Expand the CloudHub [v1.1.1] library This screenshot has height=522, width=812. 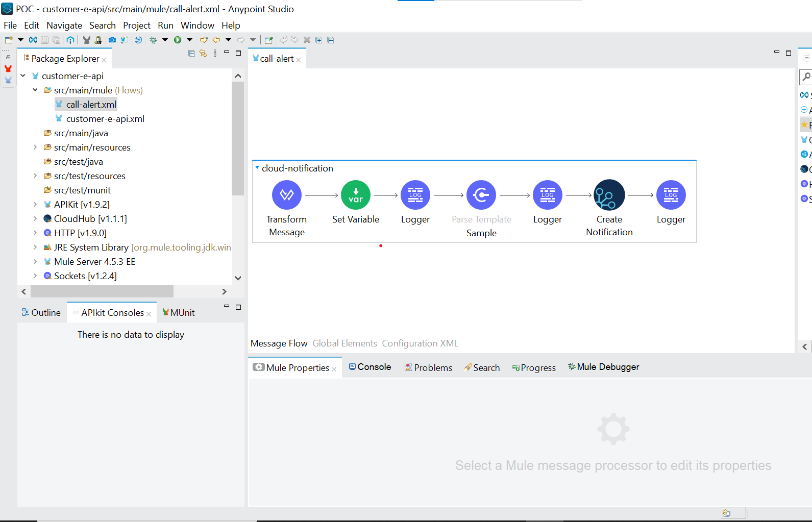pyautogui.click(x=35, y=218)
